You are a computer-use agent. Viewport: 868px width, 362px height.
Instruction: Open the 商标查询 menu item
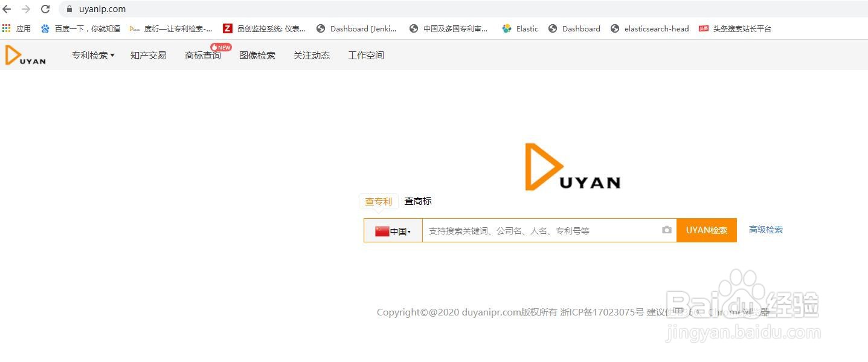202,55
